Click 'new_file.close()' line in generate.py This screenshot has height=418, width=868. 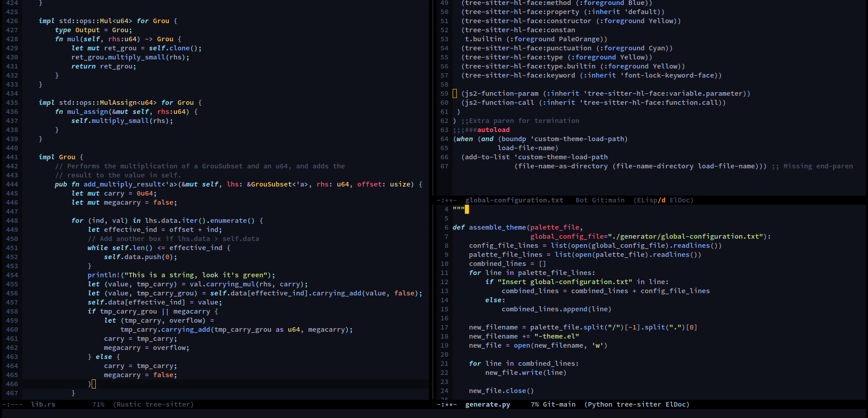pos(501,391)
